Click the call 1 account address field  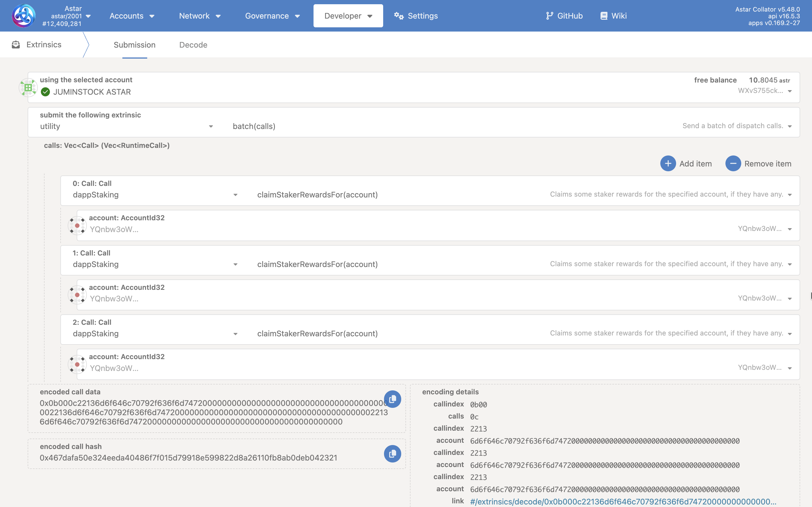[x=403, y=299]
